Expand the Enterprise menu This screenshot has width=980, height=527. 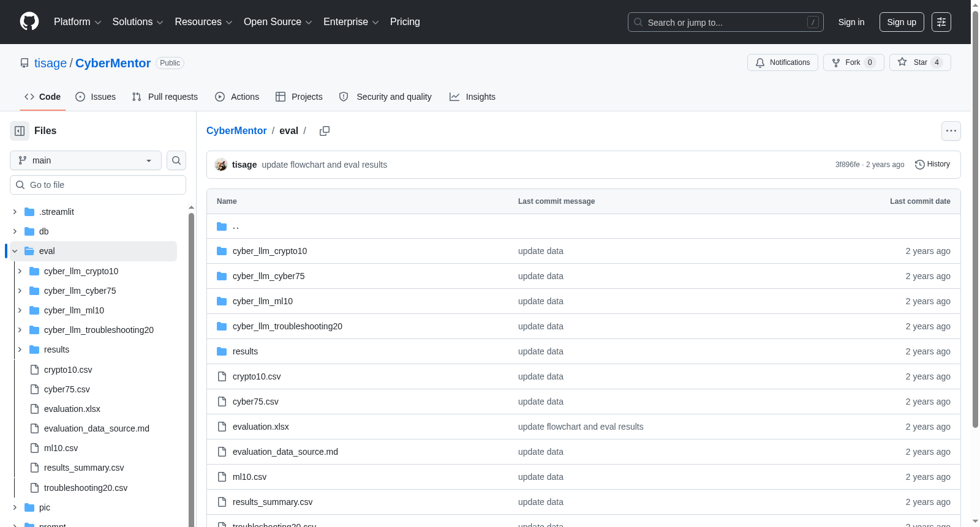point(351,22)
